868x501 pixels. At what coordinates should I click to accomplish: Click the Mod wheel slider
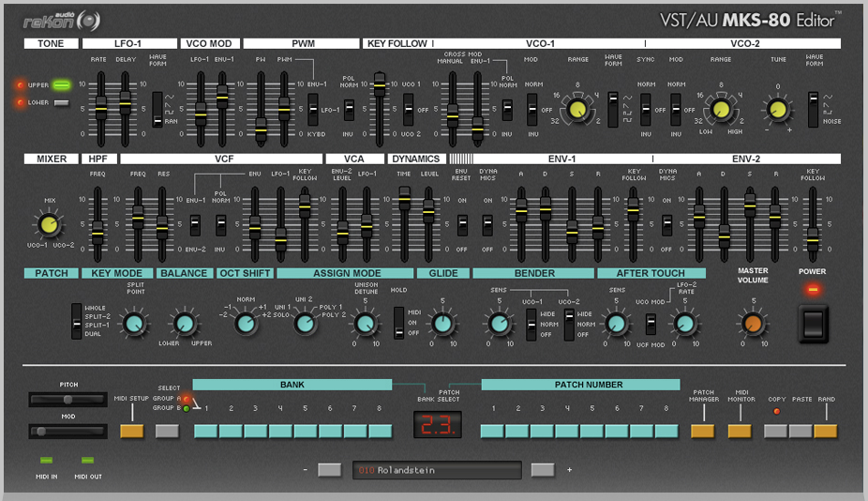tap(67, 432)
